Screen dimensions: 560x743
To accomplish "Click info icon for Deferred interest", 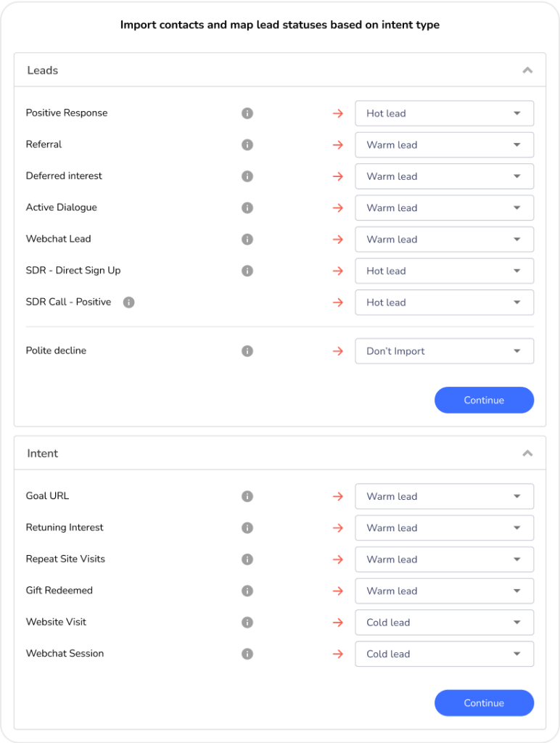I will pos(247,176).
